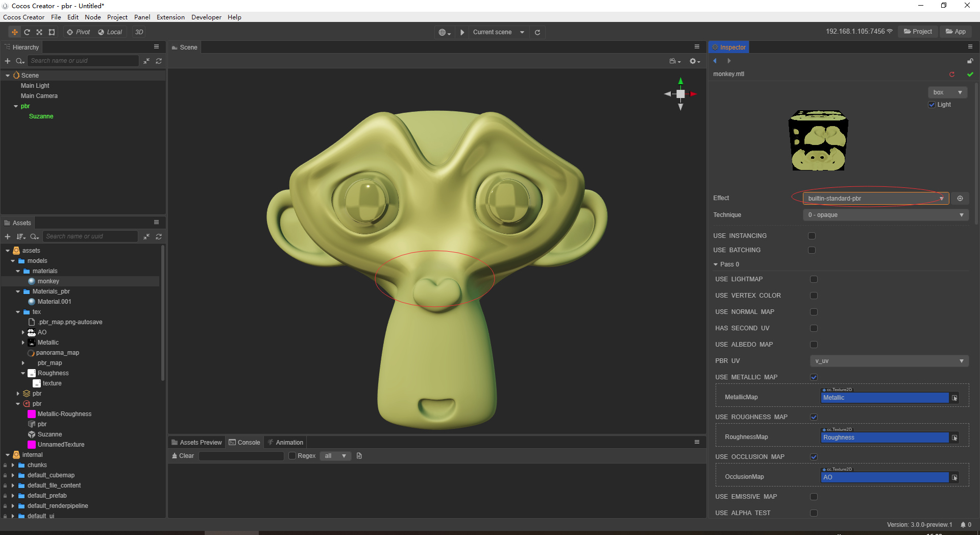Open the scene camera settings dropdown
This screenshot has width=980, height=535.
pyautogui.click(x=675, y=61)
